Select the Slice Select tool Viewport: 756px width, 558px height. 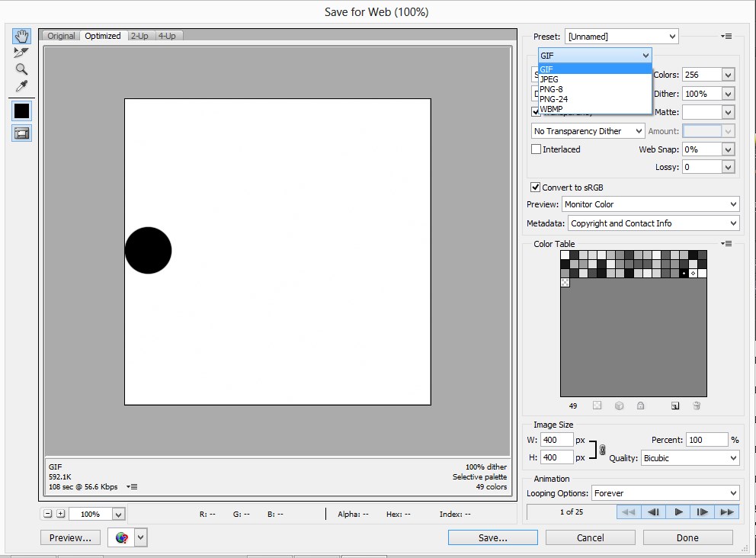pos(21,53)
